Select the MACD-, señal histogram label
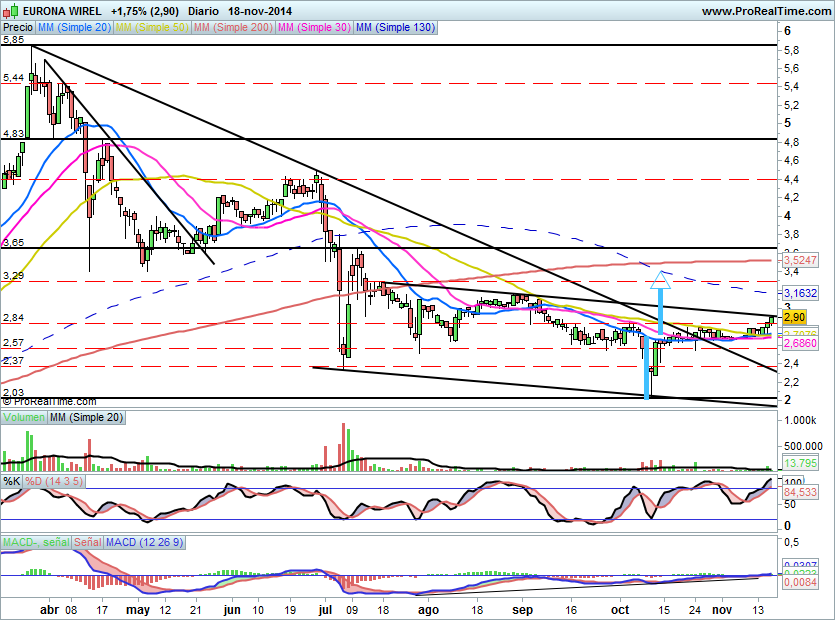This screenshot has width=835, height=620. coord(36,542)
